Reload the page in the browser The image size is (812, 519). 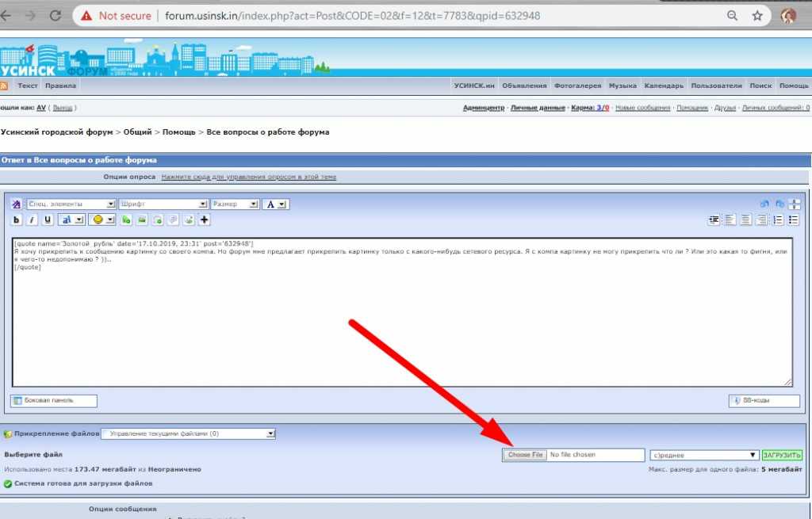pos(55,16)
